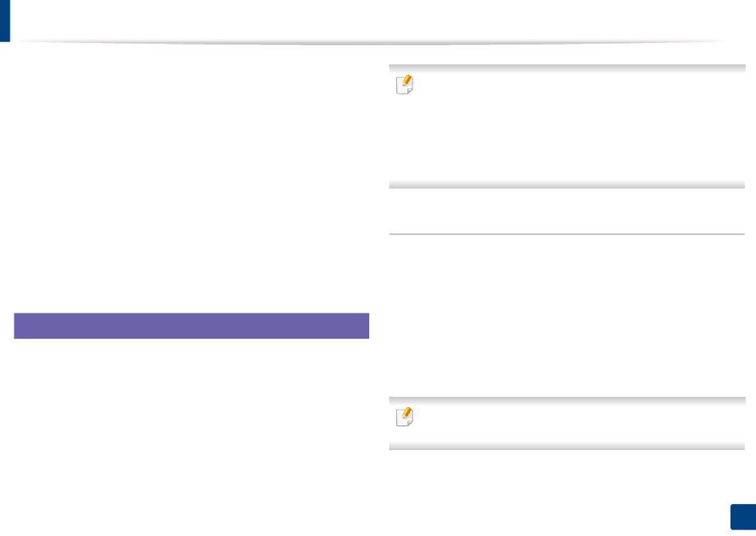Click the purple section header bar

[192, 326]
